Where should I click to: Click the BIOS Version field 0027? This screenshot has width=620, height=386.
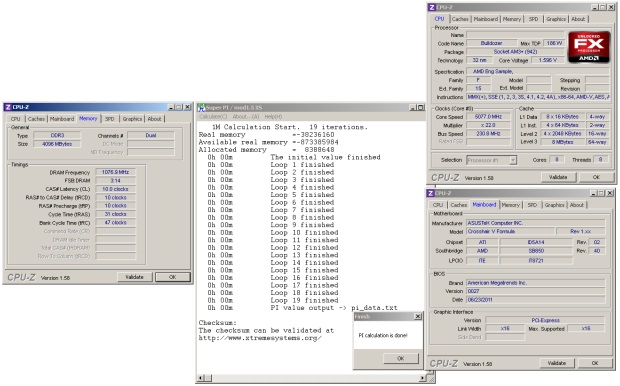(535, 291)
